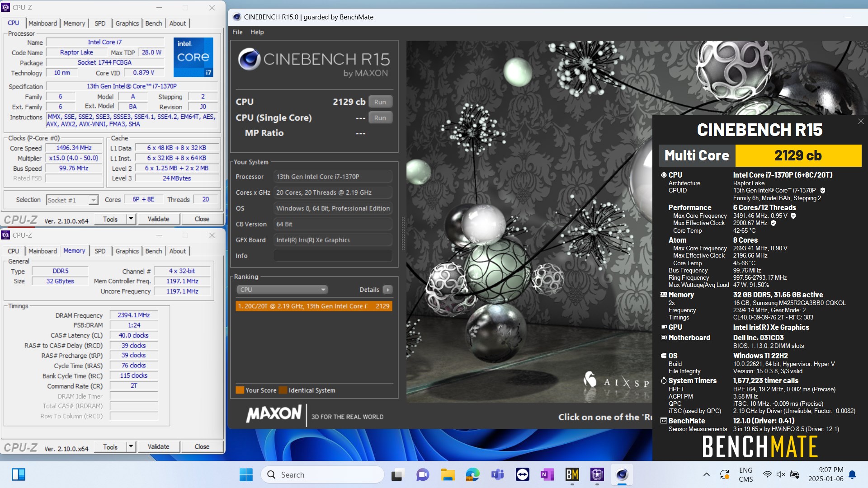Click verified shield next to CPUID

(x=823, y=191)
